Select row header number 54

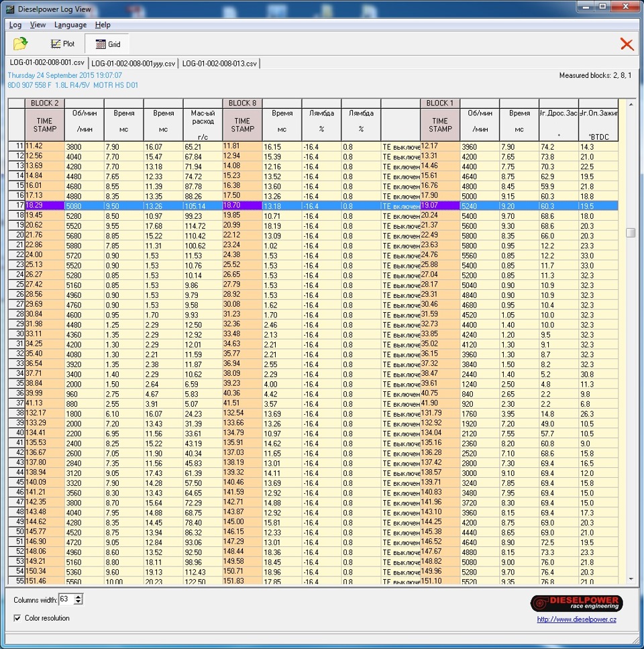(x=17, y=571)
